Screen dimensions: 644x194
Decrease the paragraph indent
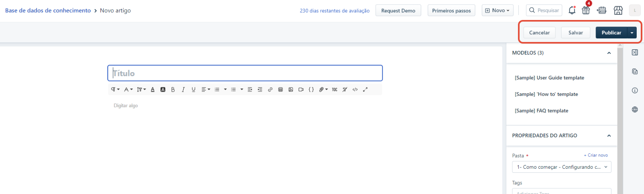tap(250, 90)
